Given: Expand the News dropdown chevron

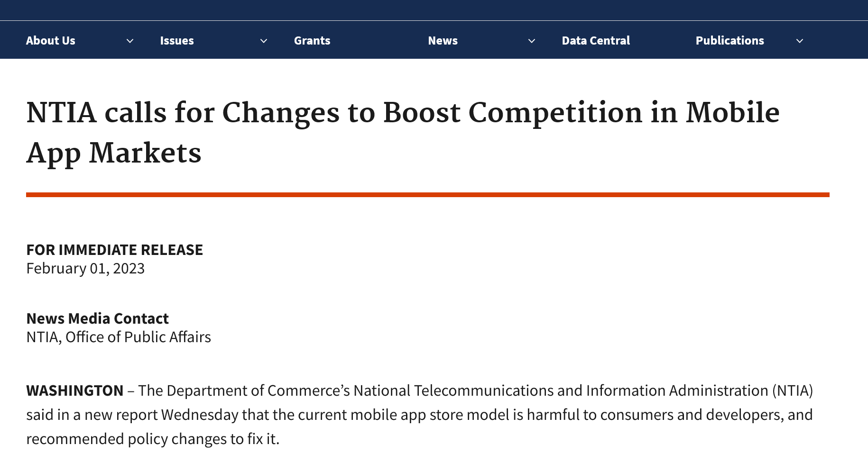Looking at the screenshot, I should (532, 41).
